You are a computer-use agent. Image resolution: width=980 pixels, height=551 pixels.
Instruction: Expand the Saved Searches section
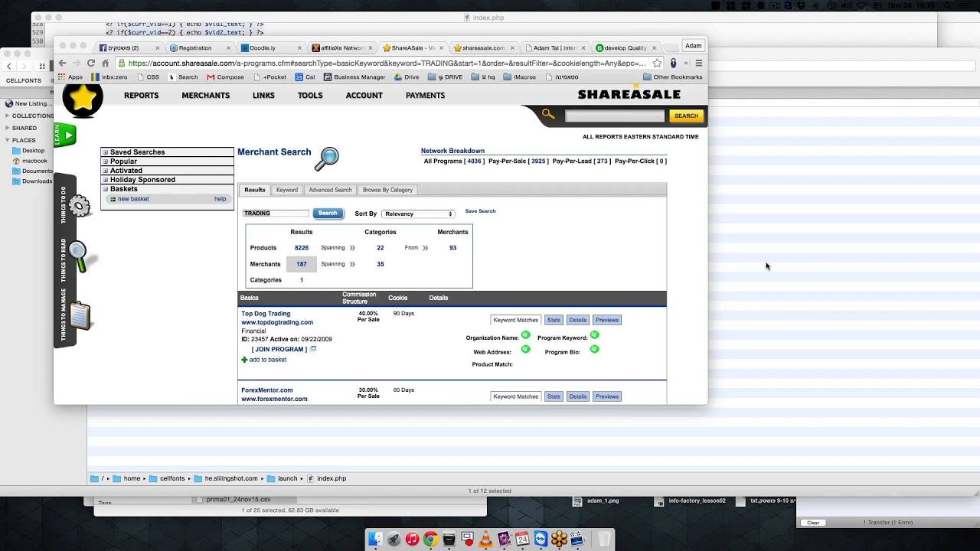pos(106,152)
